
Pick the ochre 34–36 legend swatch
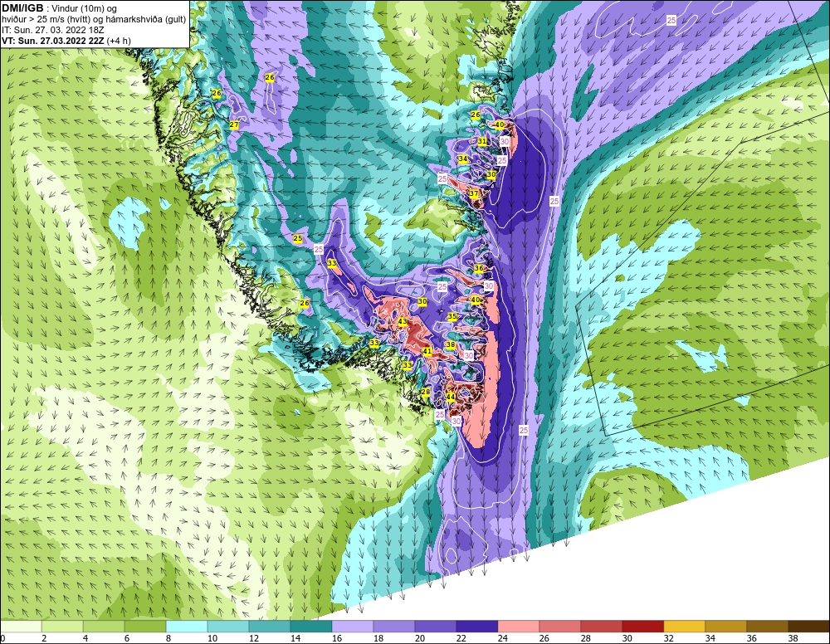(x=725, y=626)
